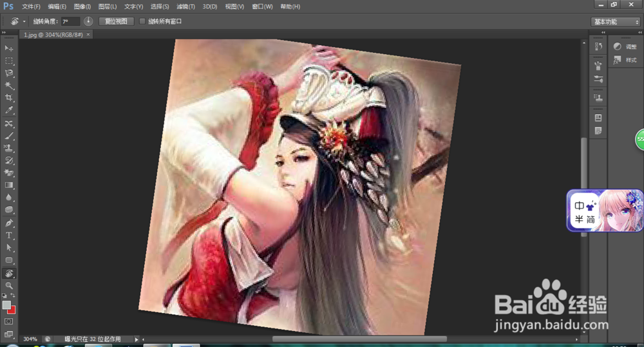Viewport: 644px width, 347px height.
Task: Select the Path Selection tool
Action: (8, 248)
